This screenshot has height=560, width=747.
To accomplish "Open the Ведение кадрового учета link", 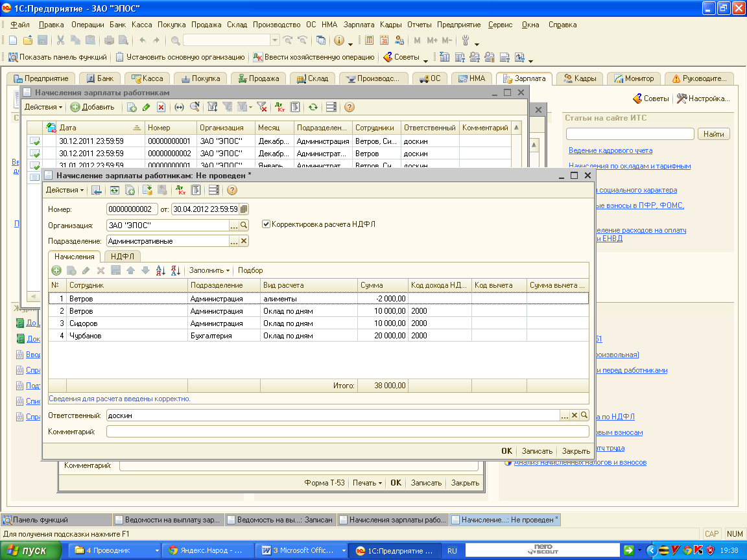I will (x=610, y=150).
